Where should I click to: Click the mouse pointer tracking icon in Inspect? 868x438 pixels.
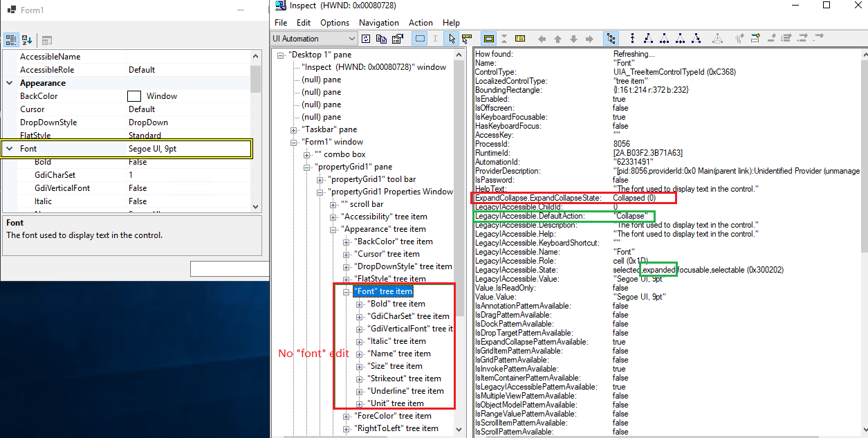451,39
